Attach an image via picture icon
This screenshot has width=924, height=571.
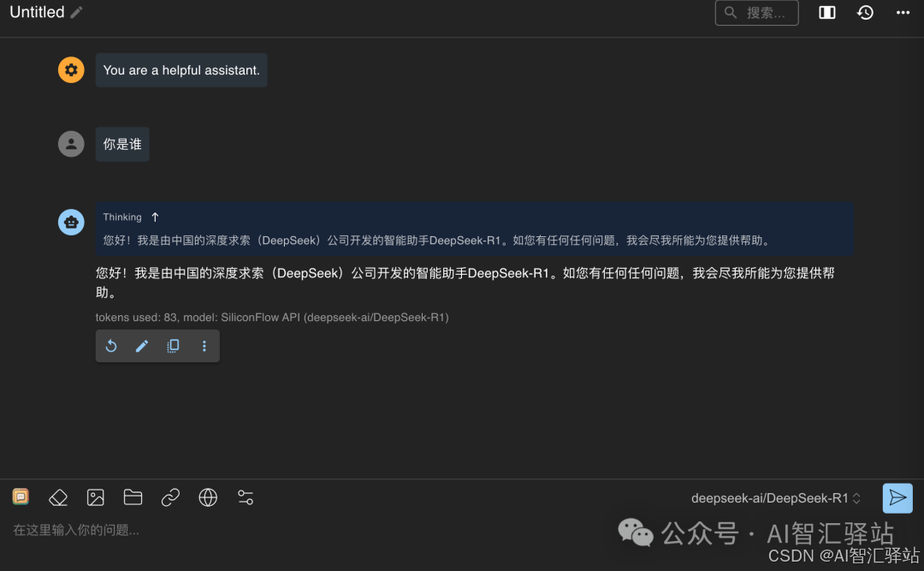(x=96, y=497)
